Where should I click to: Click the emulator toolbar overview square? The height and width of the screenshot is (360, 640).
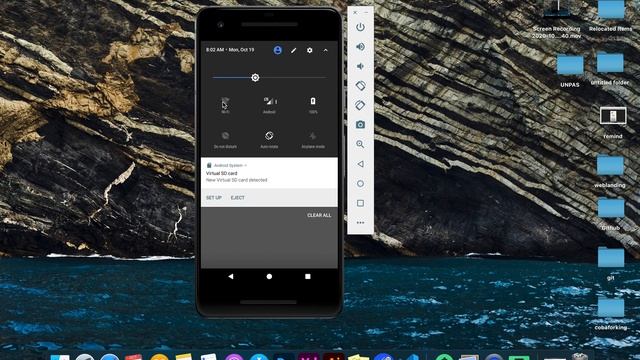point(360,203)
